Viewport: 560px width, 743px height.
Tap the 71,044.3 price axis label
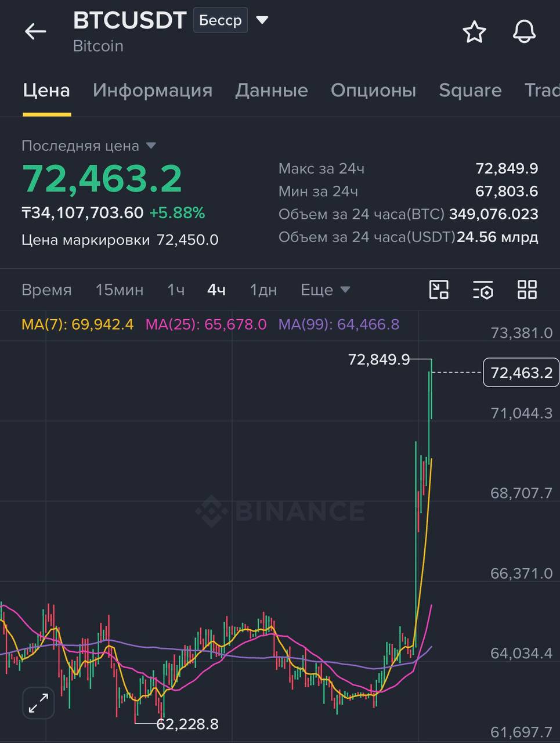[521, 413]
